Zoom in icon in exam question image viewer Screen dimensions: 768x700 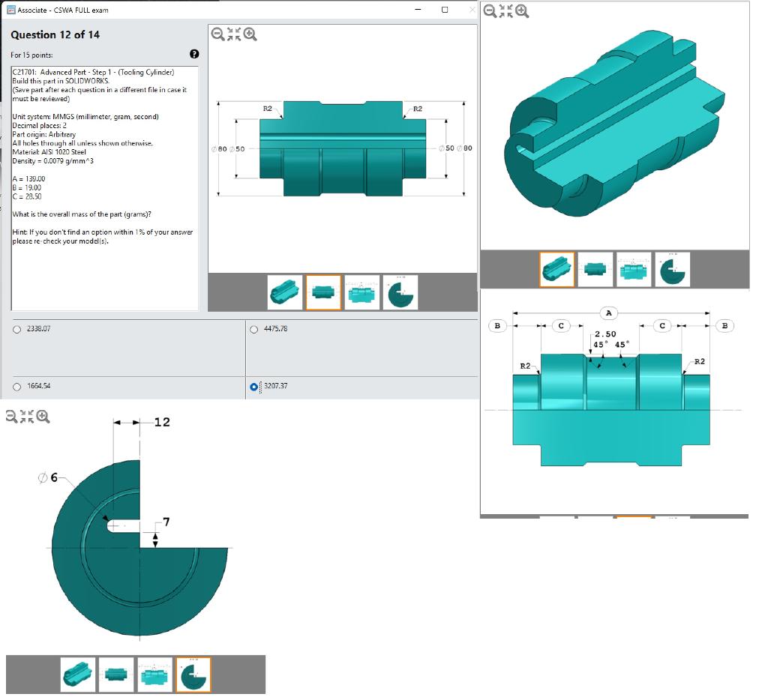(x=250, y=34)
